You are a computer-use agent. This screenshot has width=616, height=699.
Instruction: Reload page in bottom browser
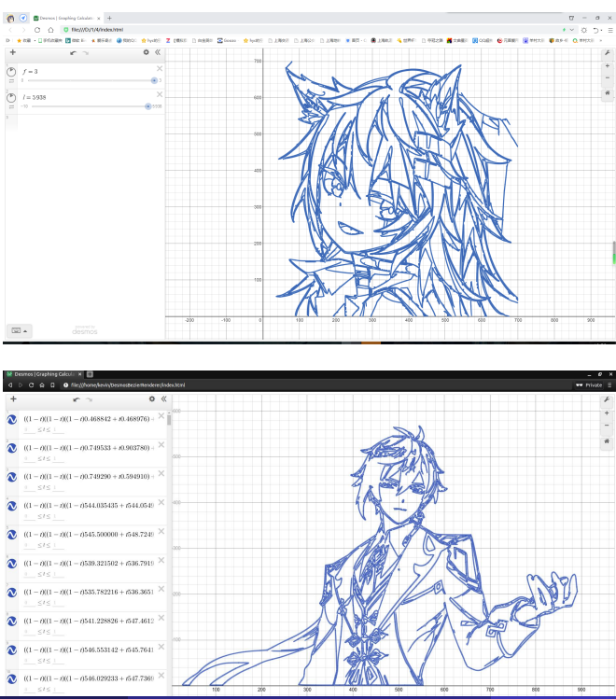(31, 385)
